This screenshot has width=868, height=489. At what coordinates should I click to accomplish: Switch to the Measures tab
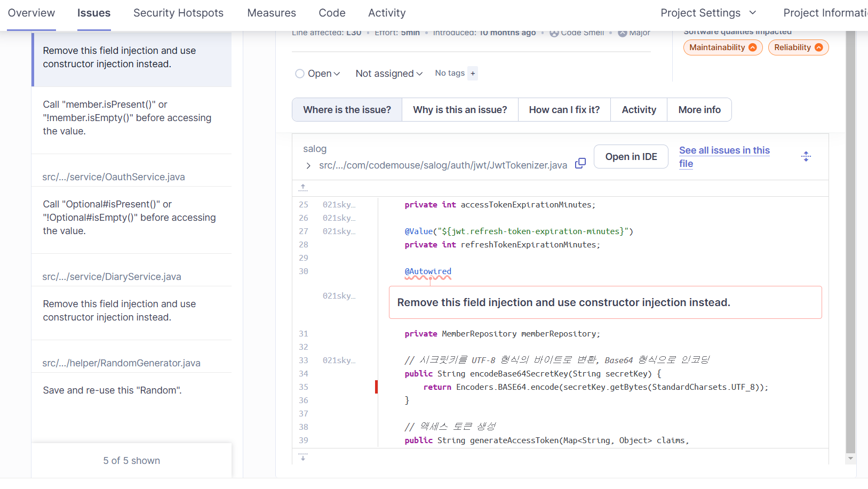tap(272, 13)
